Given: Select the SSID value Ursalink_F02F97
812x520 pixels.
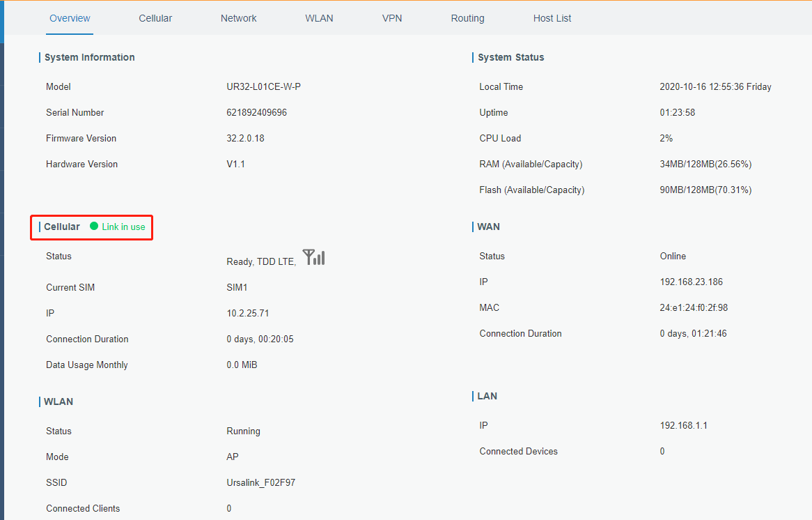Looking at the screenshot, I should tap(260, 482).
